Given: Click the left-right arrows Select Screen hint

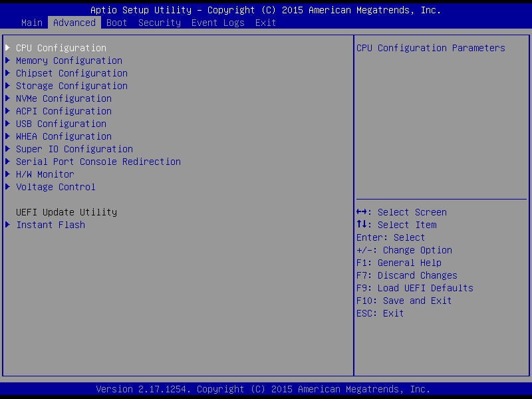Looking at the screenshot, I should pos(402,212).
